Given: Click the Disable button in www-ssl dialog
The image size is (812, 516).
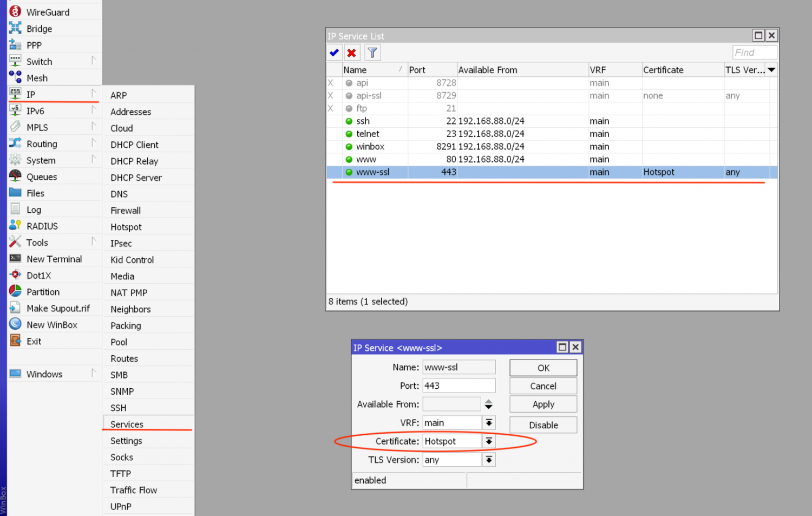Looking at the screenshot, I should [x=543, y=425].
